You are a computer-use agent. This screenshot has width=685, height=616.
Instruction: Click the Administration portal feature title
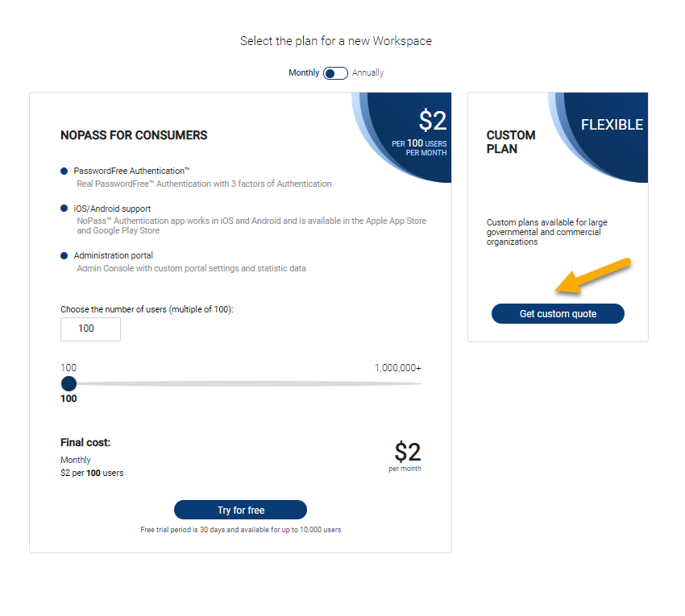coord(113,255)
